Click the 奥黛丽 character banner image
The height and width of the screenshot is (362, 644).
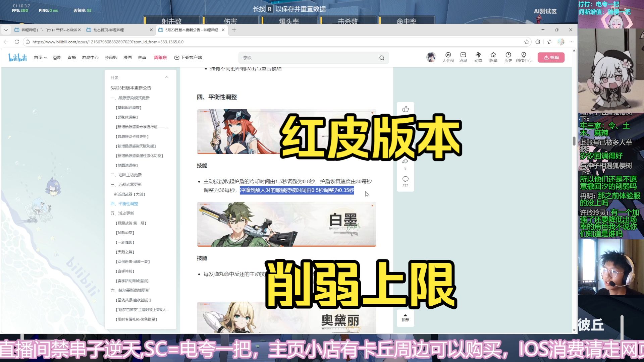point(286,317)
